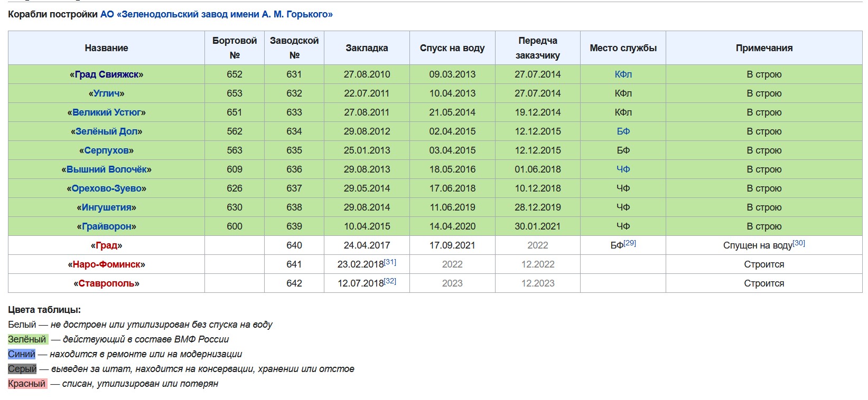Image resolution: width=868 pixels, height=400 pixels.
Task: Open the «Углич» ship link
Action: coord(107,93)
